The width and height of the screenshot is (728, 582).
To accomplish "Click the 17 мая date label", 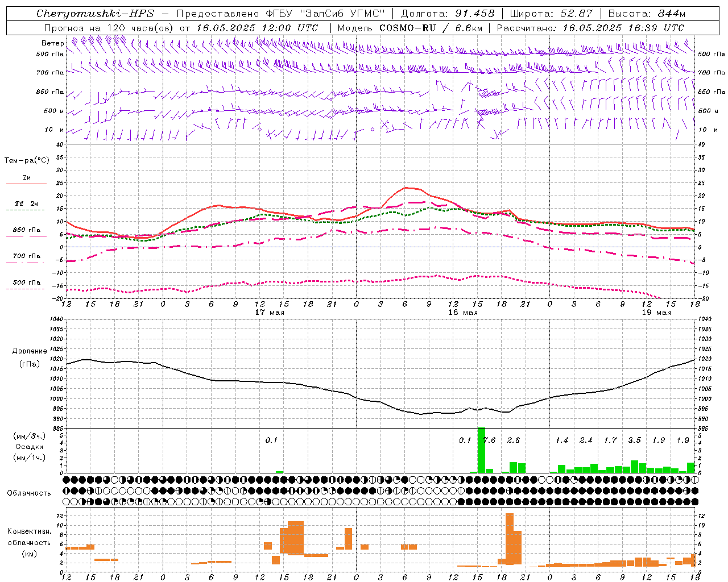I will pos(270,313).
